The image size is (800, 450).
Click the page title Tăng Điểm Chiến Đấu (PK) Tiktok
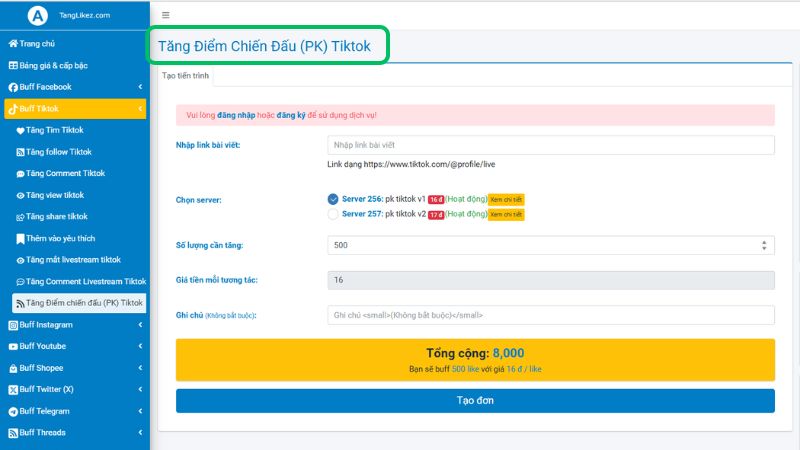click(x=264, y=46)
